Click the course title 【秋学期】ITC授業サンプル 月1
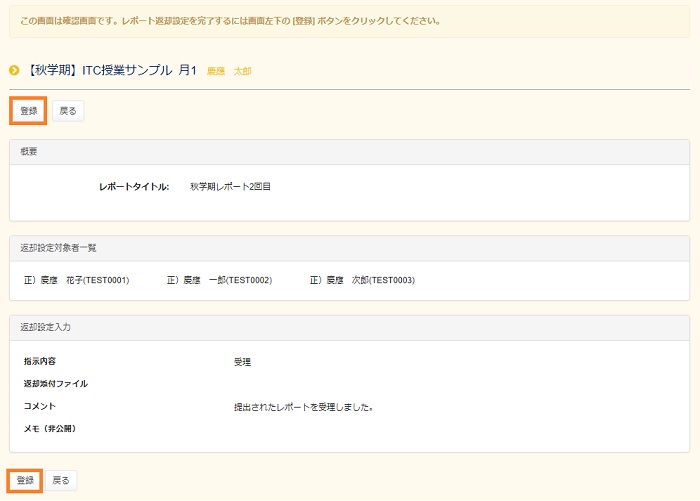The image size is (700, 501). [x=111, y=70]
